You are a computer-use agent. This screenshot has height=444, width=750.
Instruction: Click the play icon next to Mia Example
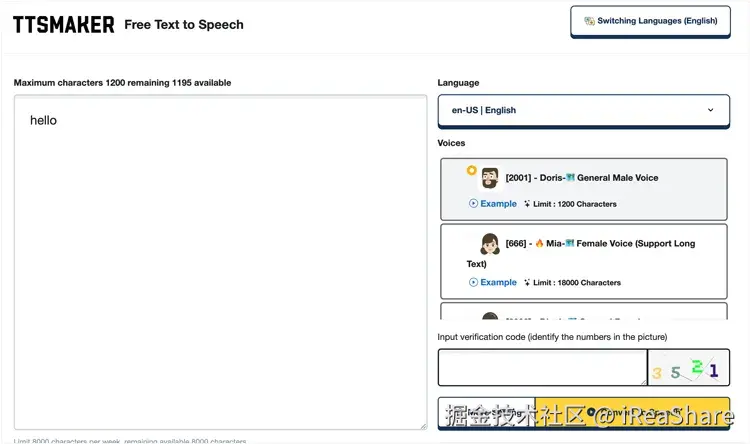coord(473,282)
